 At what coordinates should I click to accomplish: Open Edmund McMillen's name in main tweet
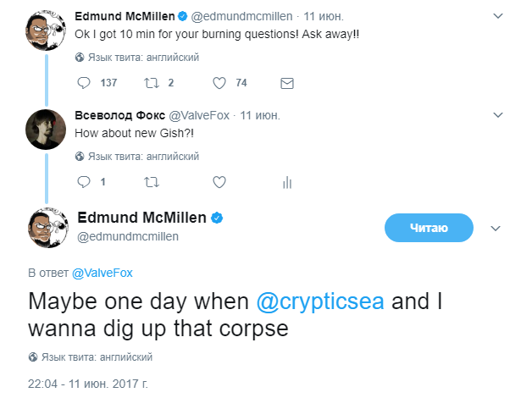(x=141, y=218)
